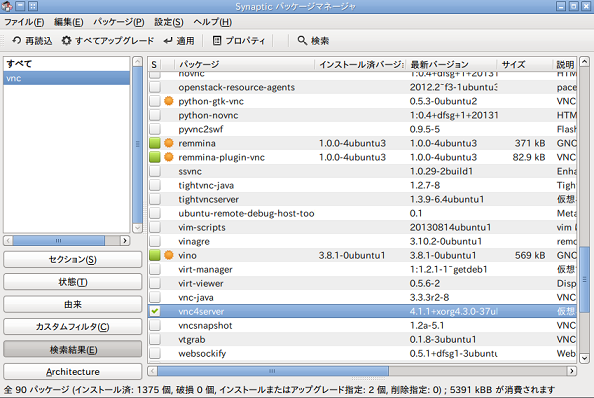Sort by the 説明 column header
The image size is (594, 398).
tap(564, 64)
